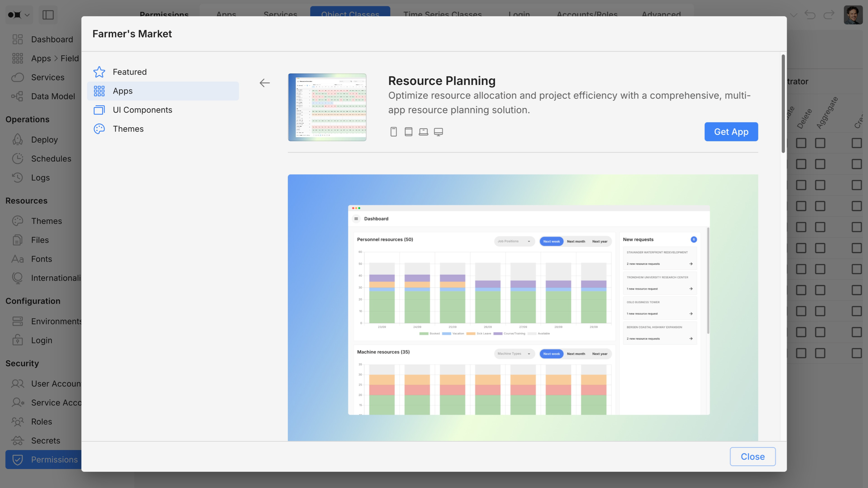Click the laptop device icon
This screenshot has width=868, height=488.
pyautogui.click(x=423, y=132)
